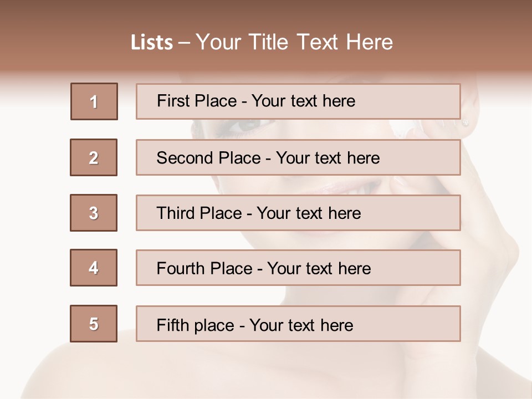Image resolution: width=532 pixels, height=399 pixels.
Task: Click the bold word Lists in title
Action: pyautogui.click(x=152, y=43)
